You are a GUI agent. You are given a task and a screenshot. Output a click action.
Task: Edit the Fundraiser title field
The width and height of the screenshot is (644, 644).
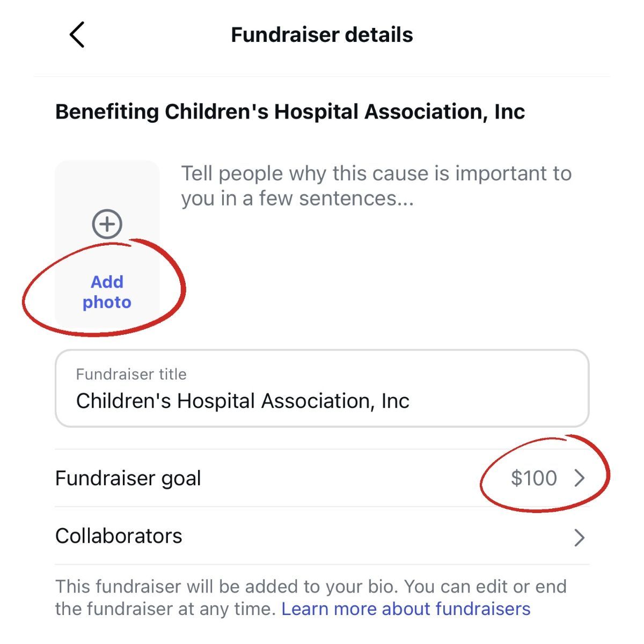322,389
